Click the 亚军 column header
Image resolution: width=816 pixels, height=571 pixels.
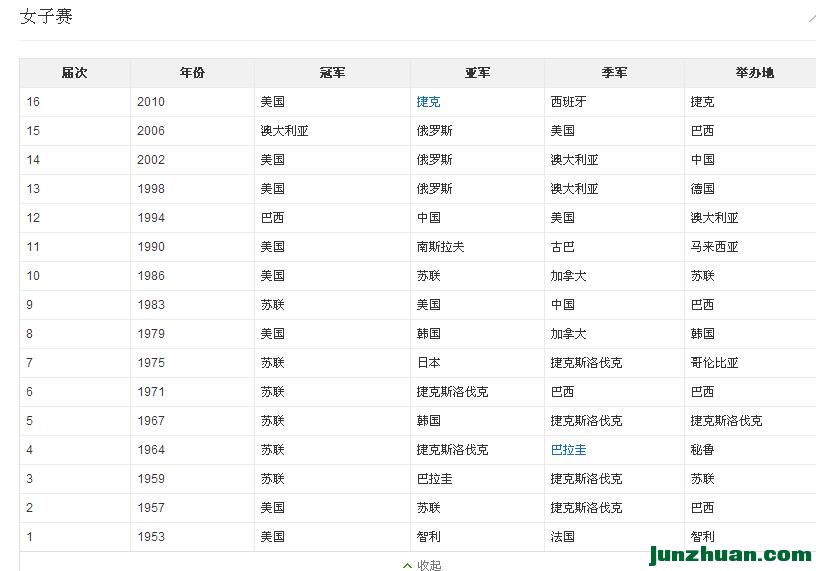[x=477, y=73]
